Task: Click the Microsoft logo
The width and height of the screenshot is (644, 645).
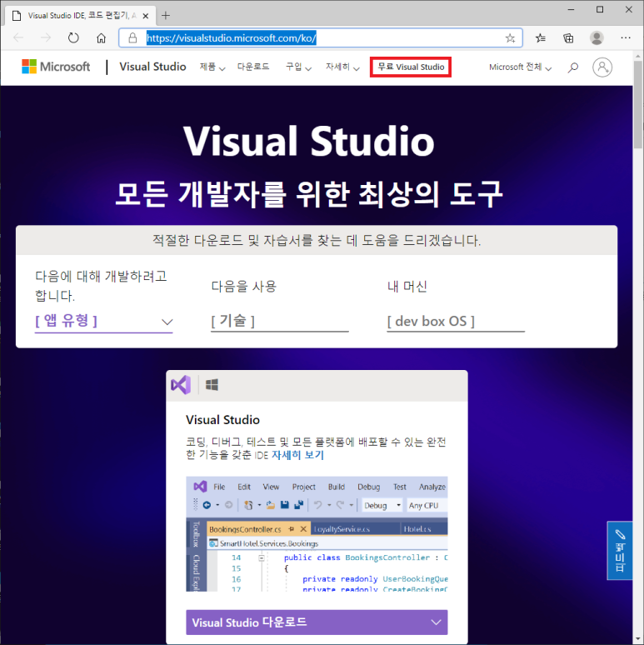Action: point(56,67)
